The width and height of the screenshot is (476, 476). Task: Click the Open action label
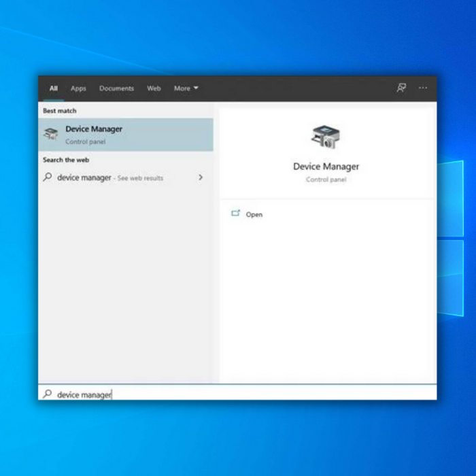[x=254, y=215]
